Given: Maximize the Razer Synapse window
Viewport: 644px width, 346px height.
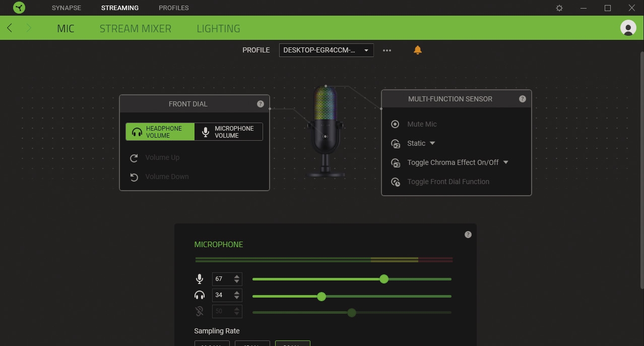Looking at the screenshot, I should coord(608,8).
